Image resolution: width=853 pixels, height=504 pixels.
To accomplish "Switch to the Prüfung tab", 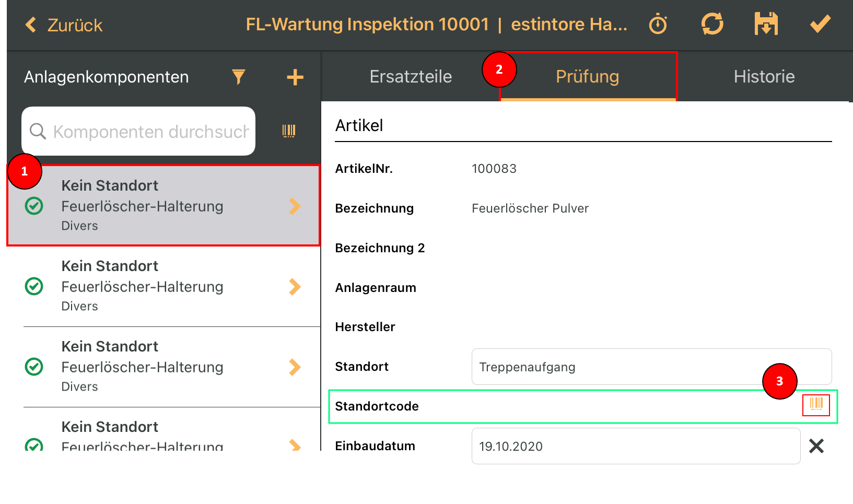I will [588, 77].
